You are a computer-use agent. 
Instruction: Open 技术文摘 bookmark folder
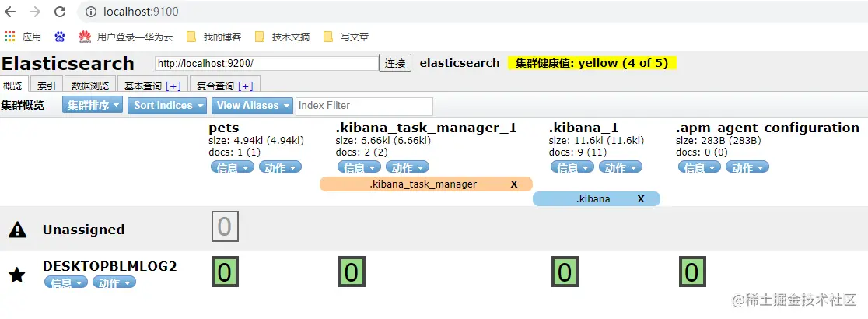(x=282, y=37)
